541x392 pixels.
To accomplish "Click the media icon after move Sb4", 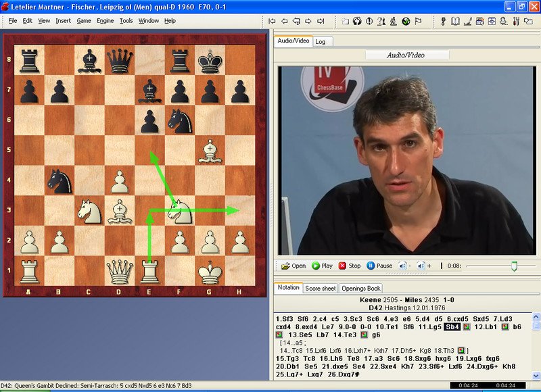I will [467, 327].
